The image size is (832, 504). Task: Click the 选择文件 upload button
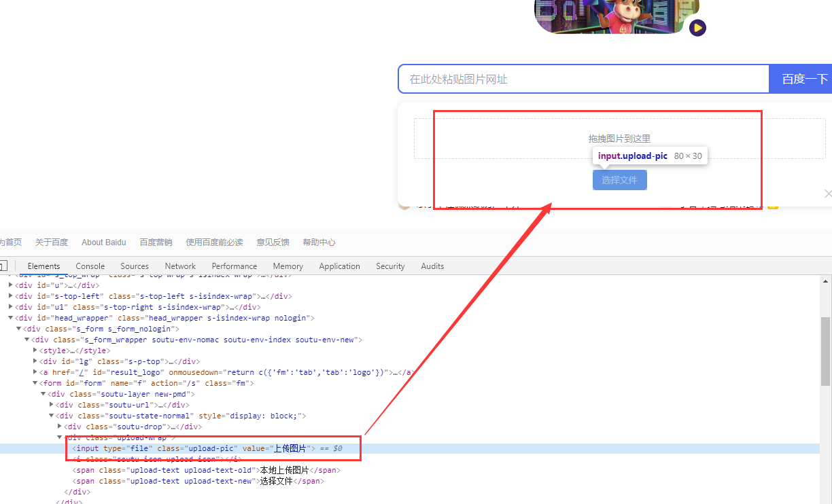(x=619, y=179)
